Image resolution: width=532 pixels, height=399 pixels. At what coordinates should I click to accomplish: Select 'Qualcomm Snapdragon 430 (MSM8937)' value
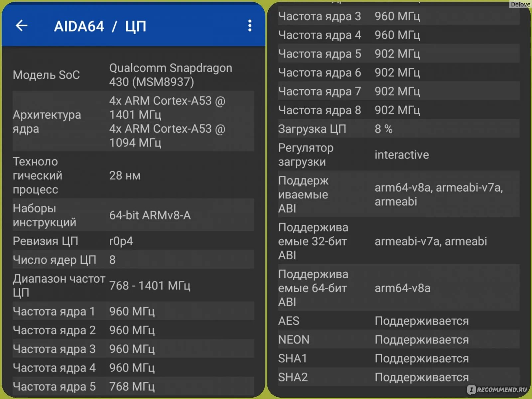tap(171, 75)
